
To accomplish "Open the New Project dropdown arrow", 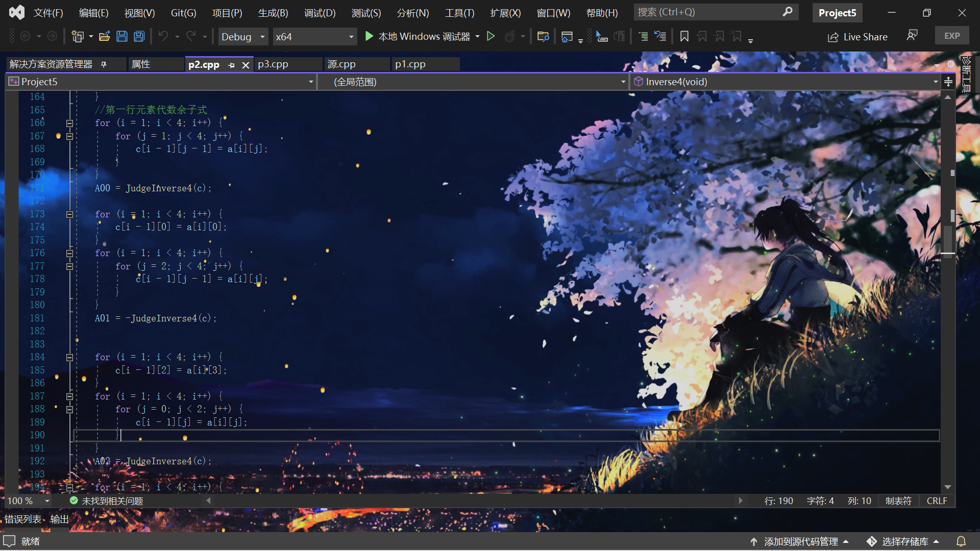I will 91,36.
